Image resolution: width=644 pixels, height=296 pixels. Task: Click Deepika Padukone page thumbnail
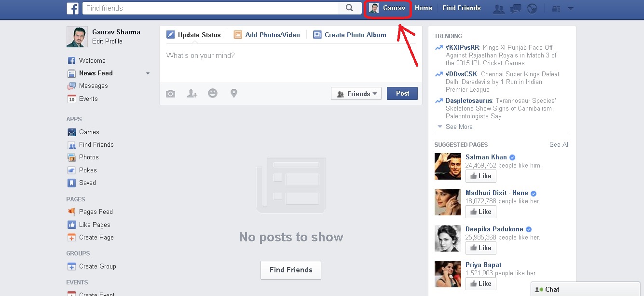[x=448, y=239]
